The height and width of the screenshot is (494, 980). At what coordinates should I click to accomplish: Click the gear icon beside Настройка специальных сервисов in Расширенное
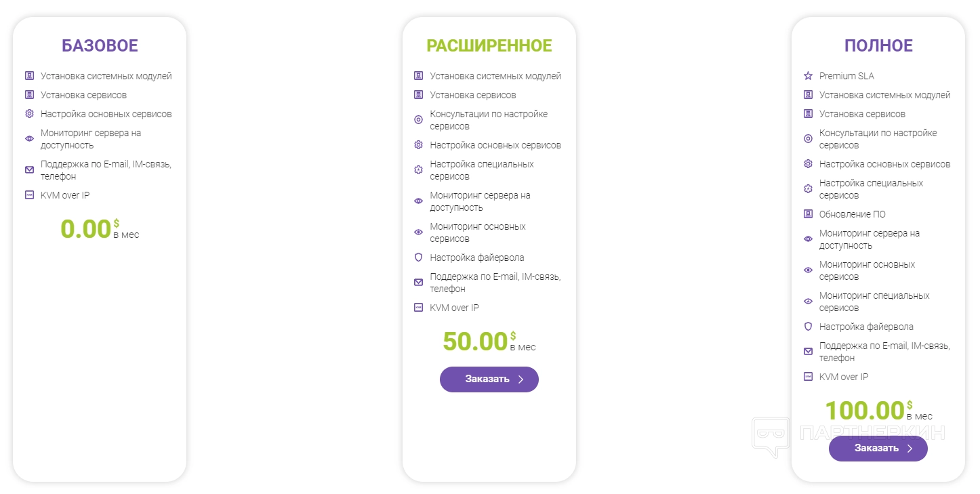coord(418,170)
